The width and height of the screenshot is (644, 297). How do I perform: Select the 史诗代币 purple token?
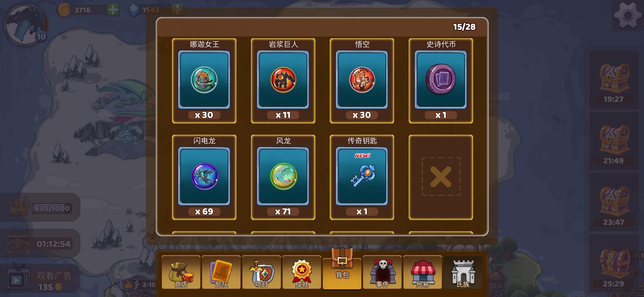coord(441,81)
